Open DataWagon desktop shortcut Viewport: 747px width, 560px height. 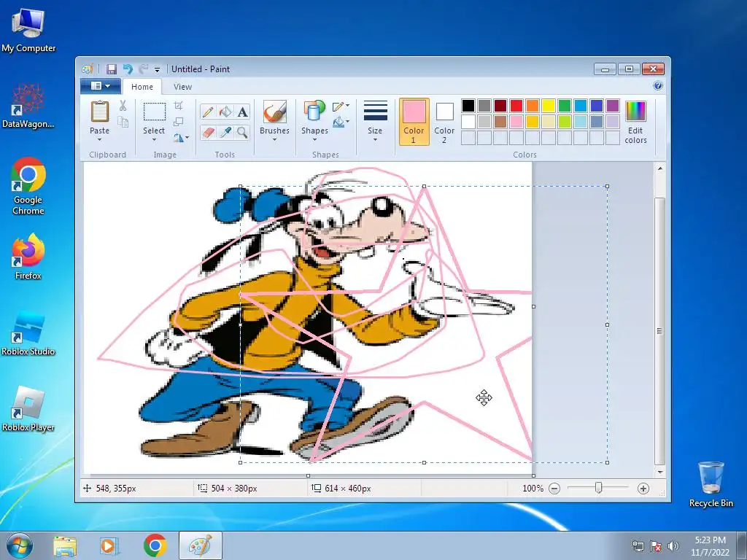pos(28,106)
